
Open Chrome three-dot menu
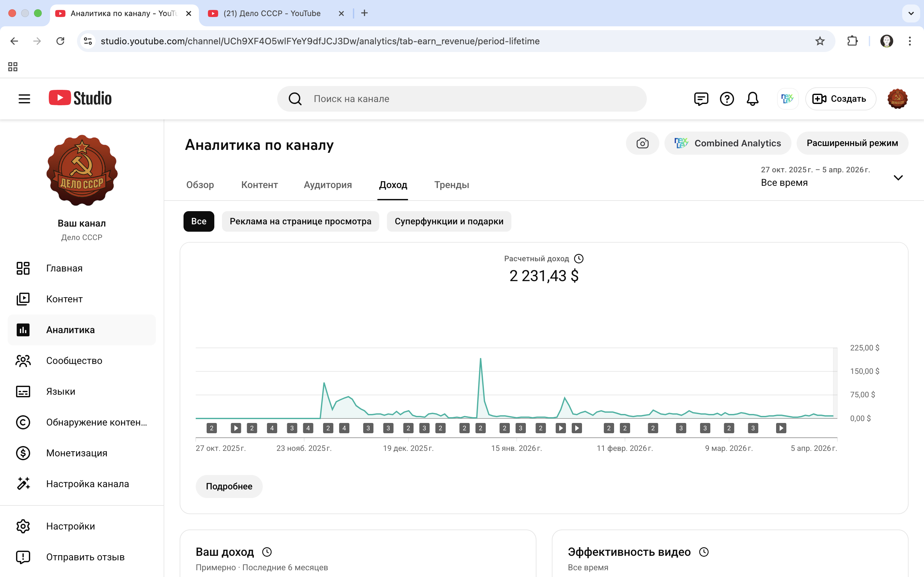coord(910,41)
